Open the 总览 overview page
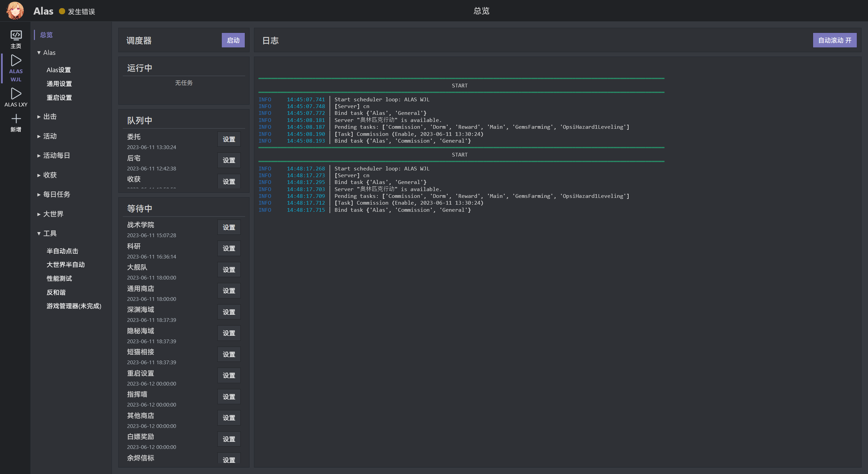 (46, 35)
